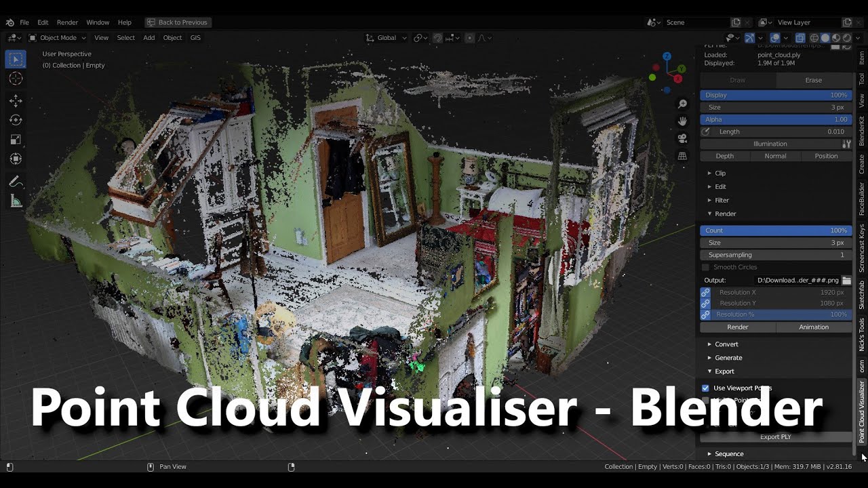Toggle viewport gizmos display
868x488 pixels.
750,38
